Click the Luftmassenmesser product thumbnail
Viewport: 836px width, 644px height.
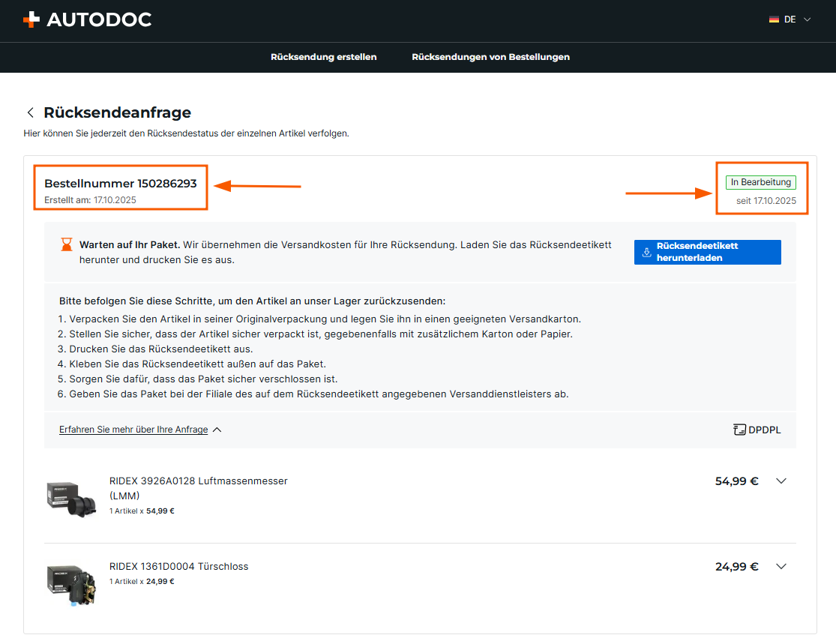(x=70, y=496)
